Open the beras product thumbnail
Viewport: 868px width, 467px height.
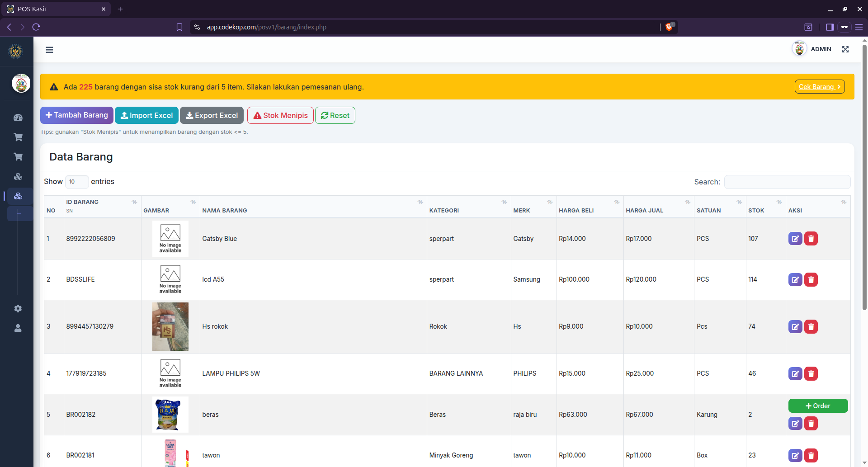170,415
